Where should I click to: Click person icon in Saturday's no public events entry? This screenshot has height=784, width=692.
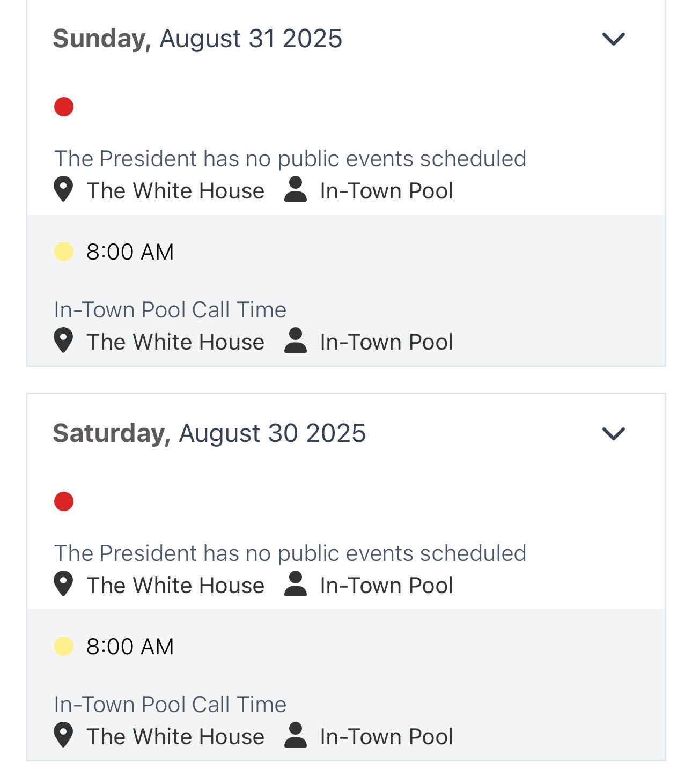tap(296, 584)
